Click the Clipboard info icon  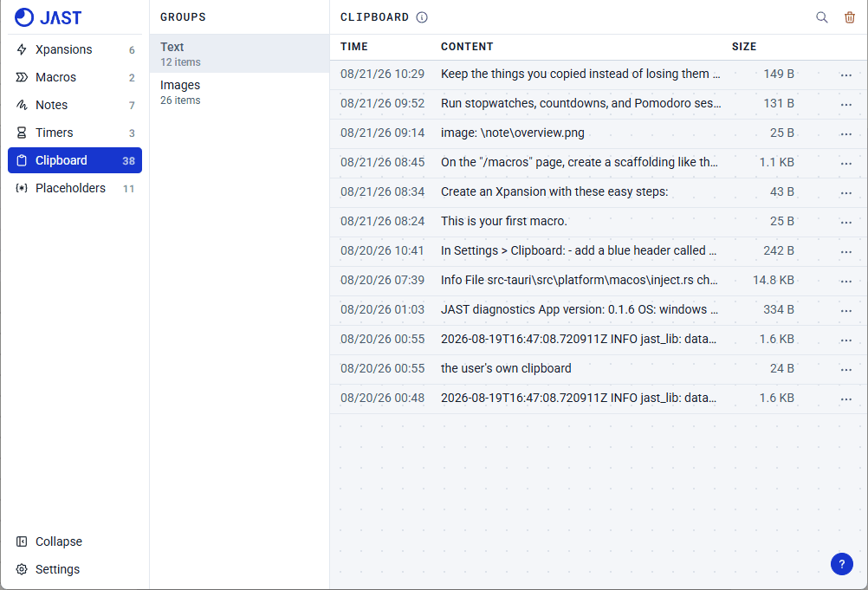[x=422, y=17]
